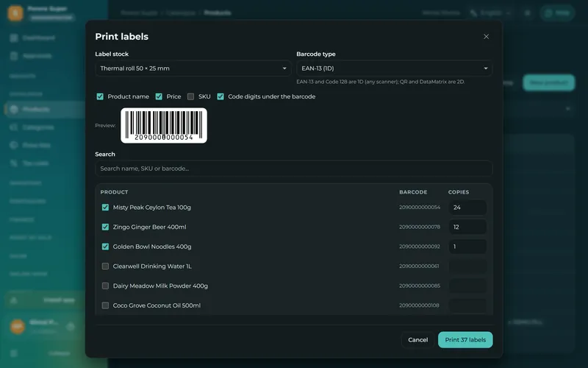588x368 pixels.
Task: Click the Coco Grove Coconut Oil 500ml name
Action: click(x=157, y=305)
